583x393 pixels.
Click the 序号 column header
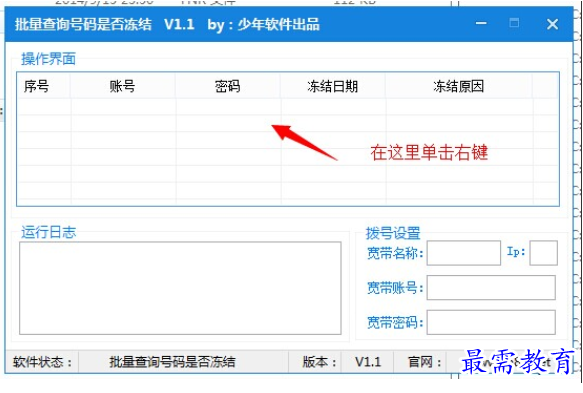pos(44,86)
